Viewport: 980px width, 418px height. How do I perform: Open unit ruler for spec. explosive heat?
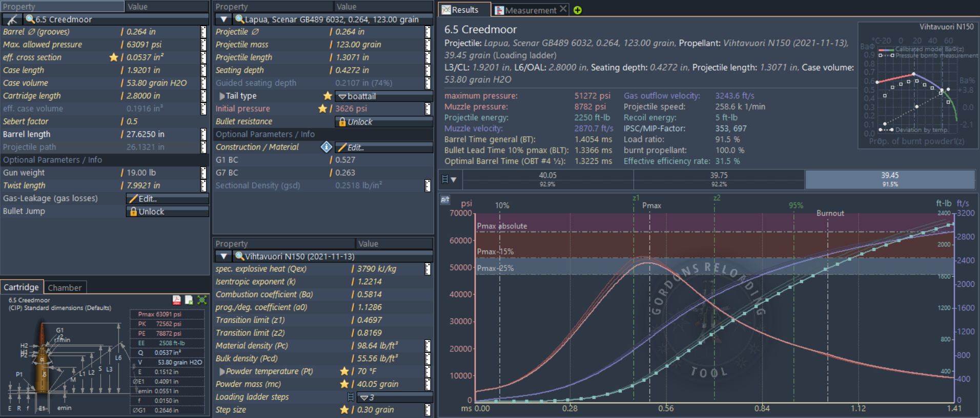coord(427,269)
